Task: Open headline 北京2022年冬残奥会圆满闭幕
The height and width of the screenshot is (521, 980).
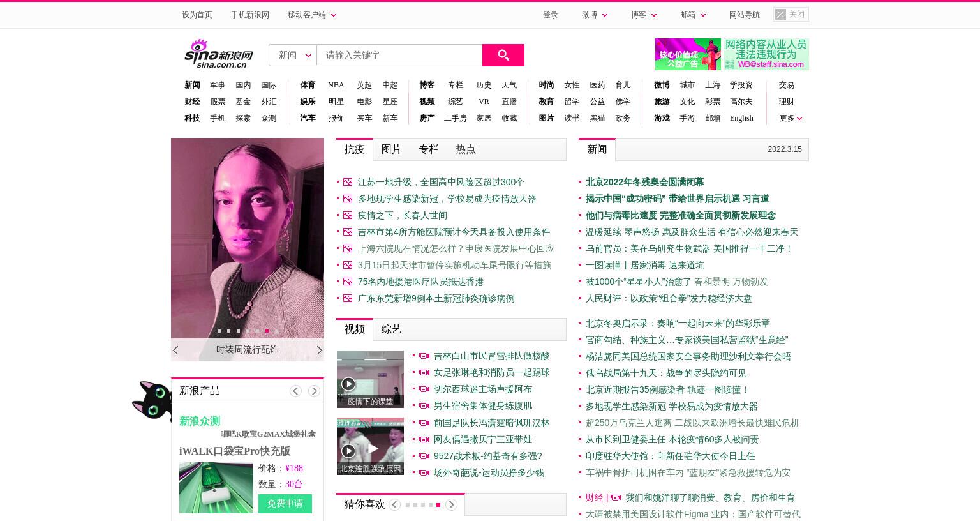Action: [x=644, y=182]
